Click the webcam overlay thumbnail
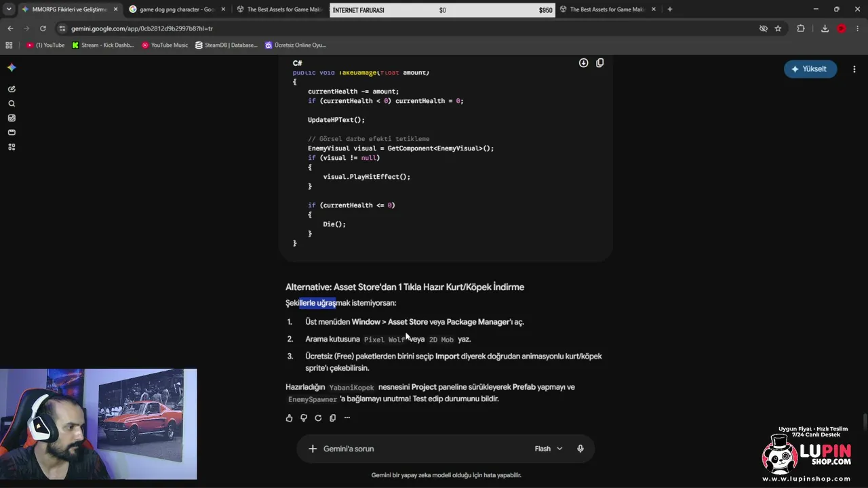 pyautogui.click(x=98, y=424)
